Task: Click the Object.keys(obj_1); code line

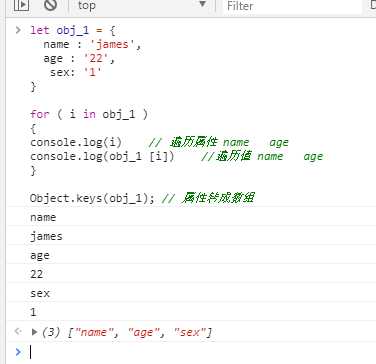Action: pos(142,198)
